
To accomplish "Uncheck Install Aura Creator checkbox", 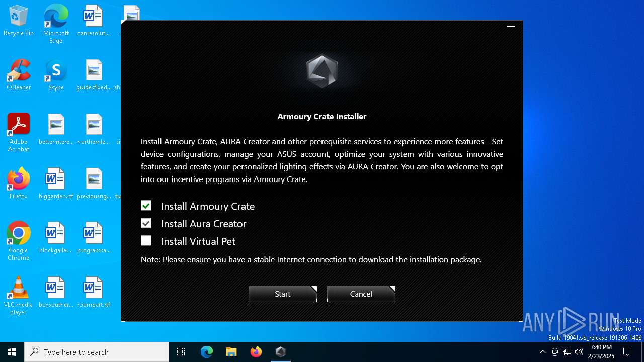I will [x=146, y=223].
